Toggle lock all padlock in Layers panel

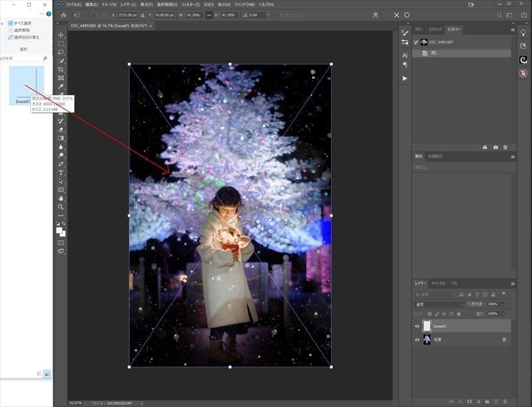click(x=459, y=314)
